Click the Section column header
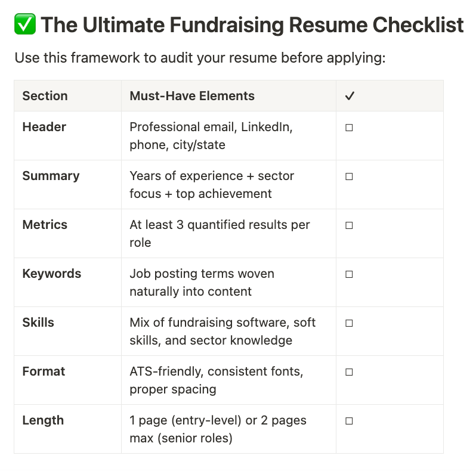The height and width of the screenshot is (471, 476). tap(45, 96)
